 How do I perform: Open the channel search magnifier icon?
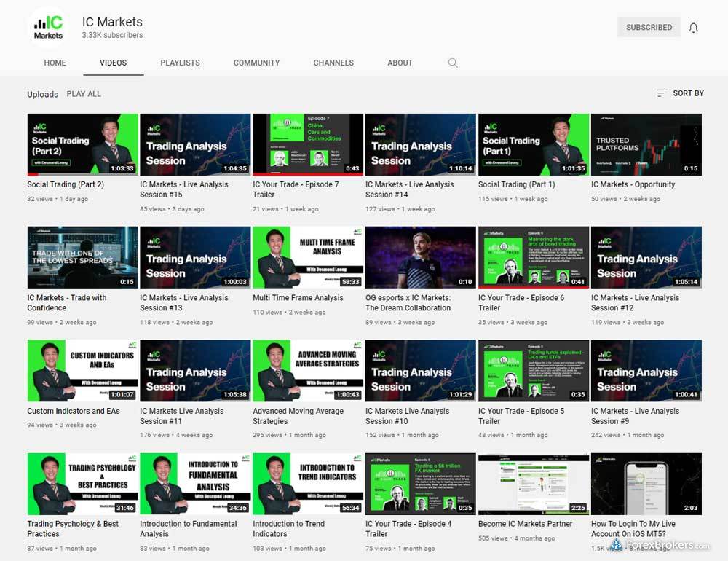click(453, 63)
